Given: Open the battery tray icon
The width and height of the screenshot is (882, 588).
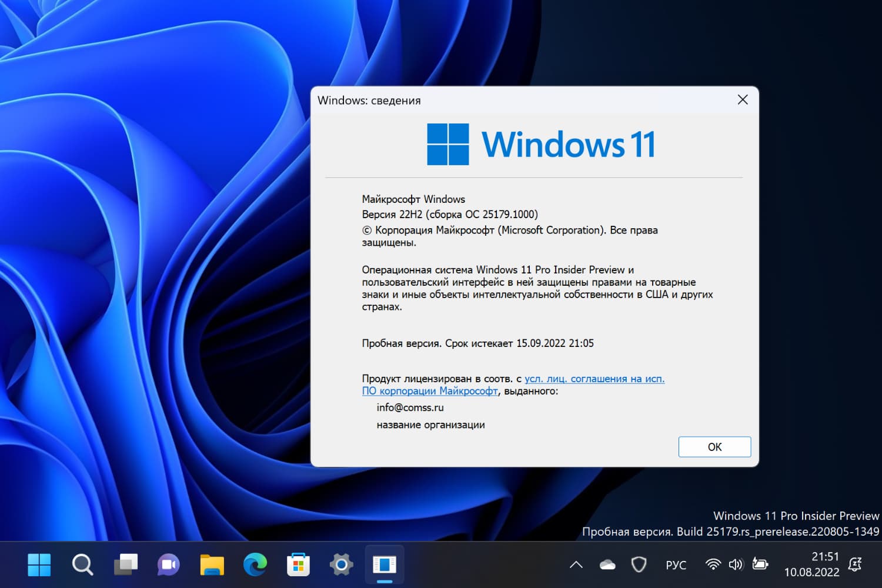Looking at the screenshot, I should [x=760, y=565].
